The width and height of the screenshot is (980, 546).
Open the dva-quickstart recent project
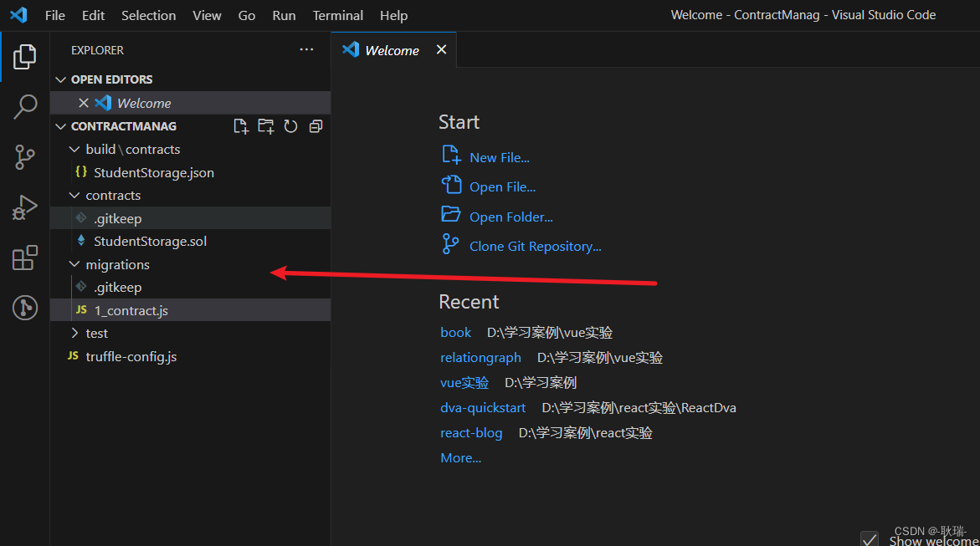pyautogui.click(x=483, y=407)
